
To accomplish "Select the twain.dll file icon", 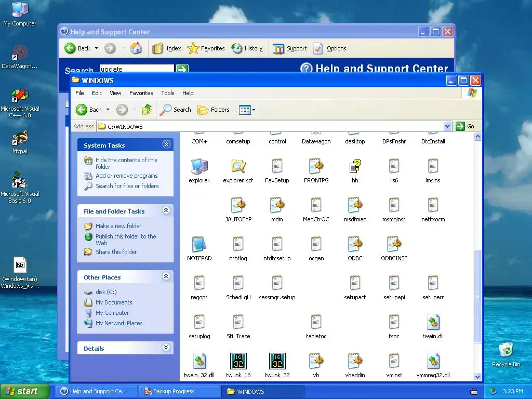I will click(433, 322).
